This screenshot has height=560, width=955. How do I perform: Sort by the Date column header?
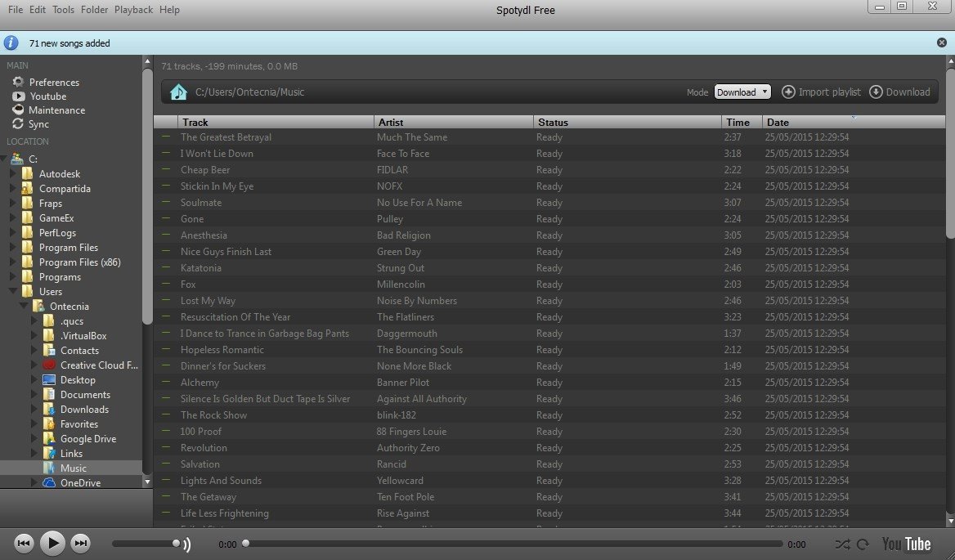pyautogui.click(x=854, y=122)
